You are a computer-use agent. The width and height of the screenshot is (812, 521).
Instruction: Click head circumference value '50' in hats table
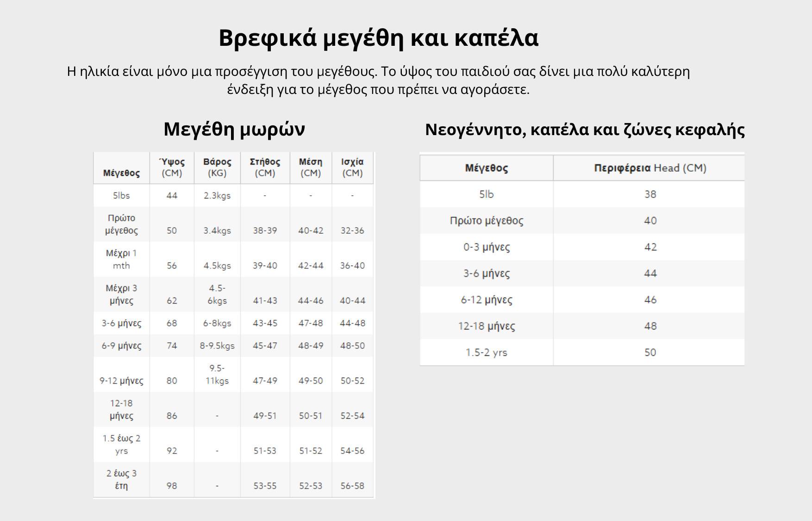pos(650,353)
